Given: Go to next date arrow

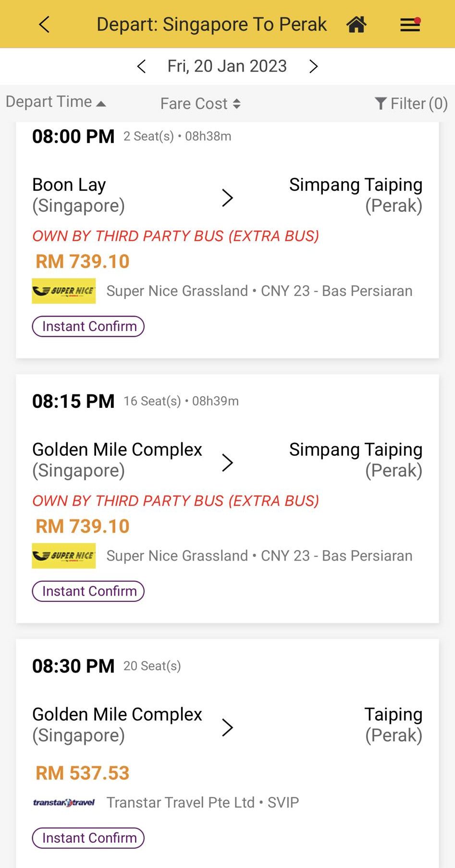Looking at the screenshot, I should (313, 66).
